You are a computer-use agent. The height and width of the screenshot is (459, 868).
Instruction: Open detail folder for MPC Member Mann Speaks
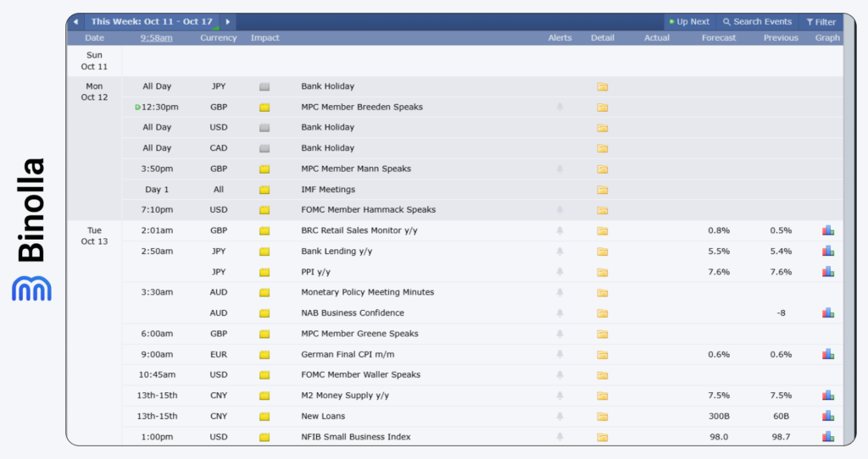[x=603, y=169]
